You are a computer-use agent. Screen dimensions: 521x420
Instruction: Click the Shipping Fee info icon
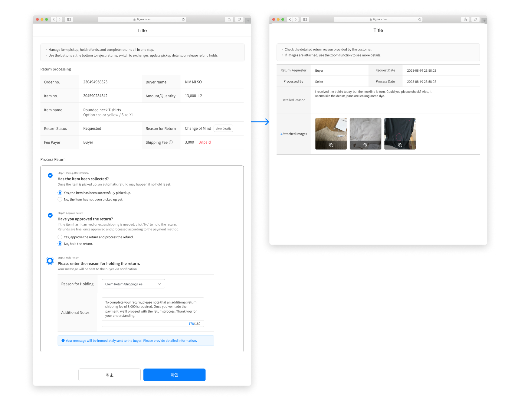click(x=171, y=142)
